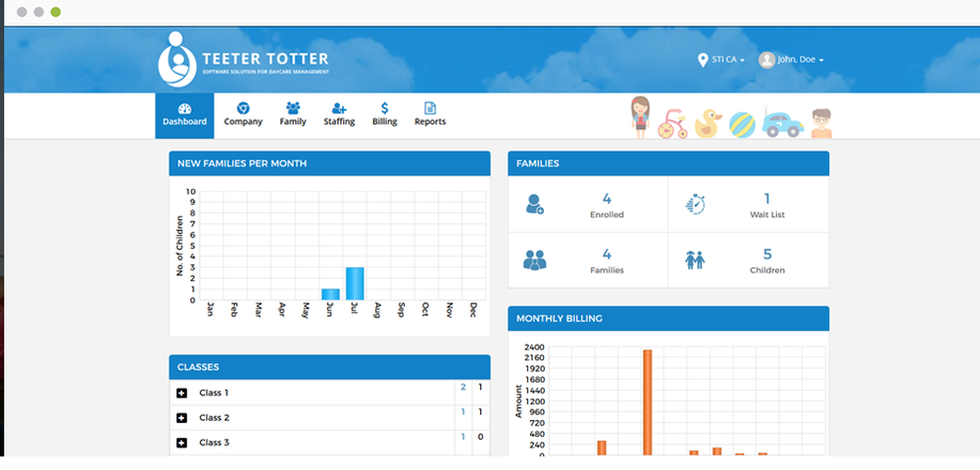Click the Enrolled person-plus icon
The height and width of the screenshot is (470, 980).
click(x=534, y=204)
